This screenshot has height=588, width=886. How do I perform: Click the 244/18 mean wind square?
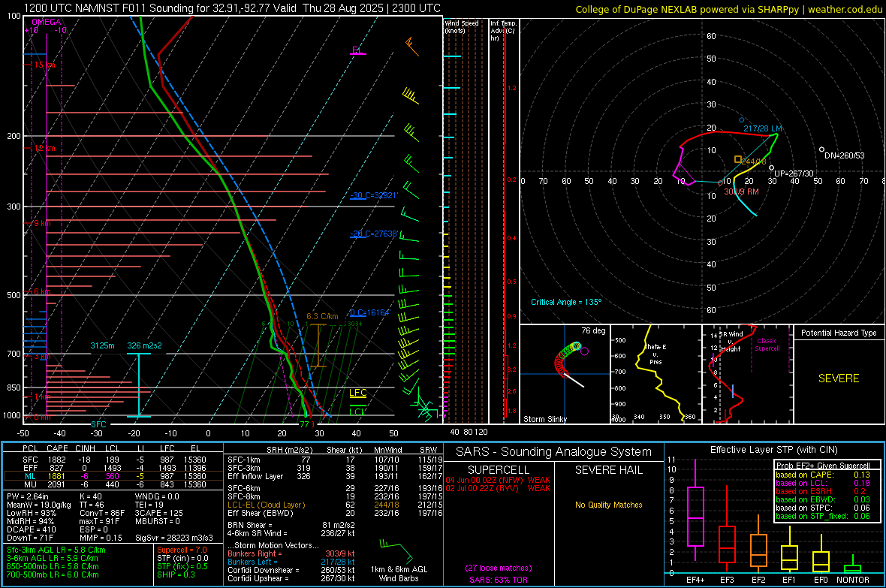click(x=738, y=160)
